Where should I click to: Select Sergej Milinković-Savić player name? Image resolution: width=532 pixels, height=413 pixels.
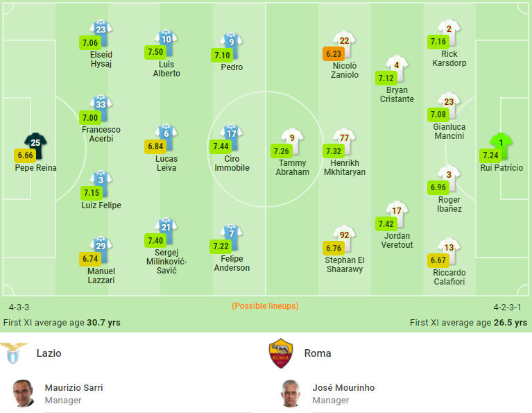[x=166, y=262]
